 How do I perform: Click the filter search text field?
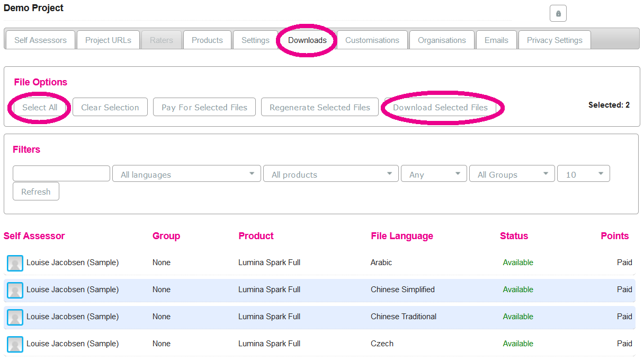(61, 173)
